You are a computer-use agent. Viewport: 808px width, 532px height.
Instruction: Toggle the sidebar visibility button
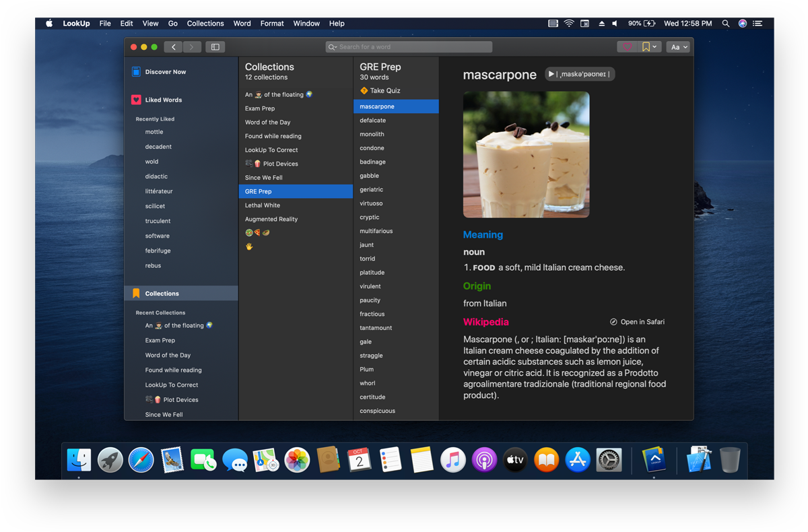point(215,47)
